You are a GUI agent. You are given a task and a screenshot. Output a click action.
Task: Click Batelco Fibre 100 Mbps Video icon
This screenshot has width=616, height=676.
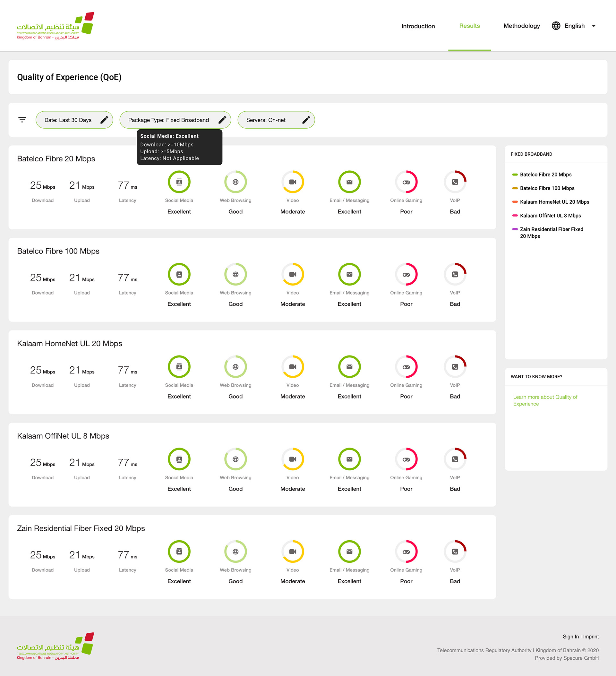pyautogui.click(x=292, y=274)
